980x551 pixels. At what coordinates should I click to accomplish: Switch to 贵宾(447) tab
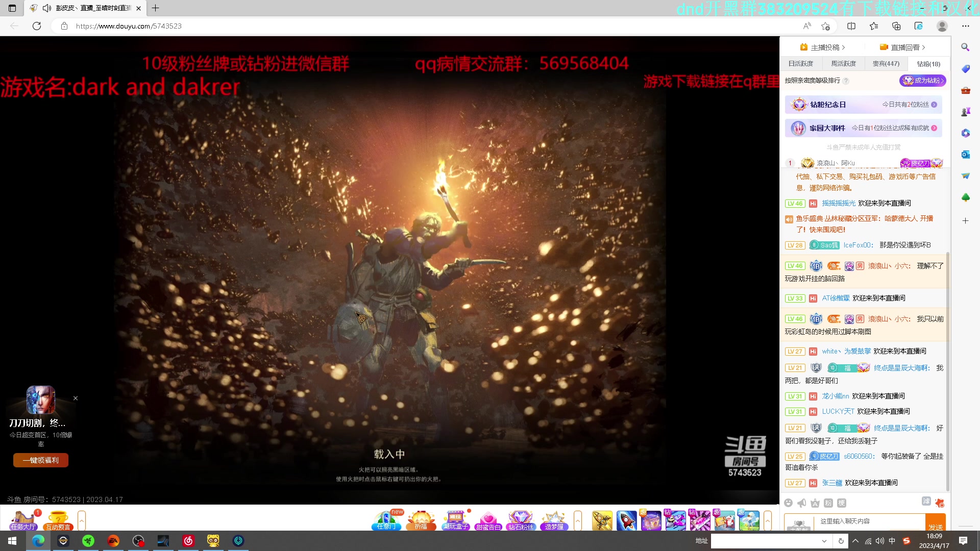pos(886,64)
